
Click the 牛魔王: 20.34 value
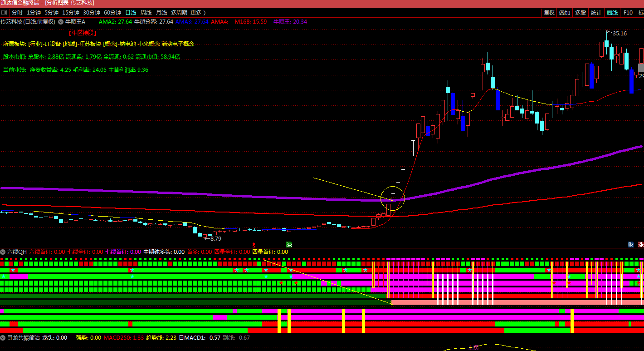(291, 21)
